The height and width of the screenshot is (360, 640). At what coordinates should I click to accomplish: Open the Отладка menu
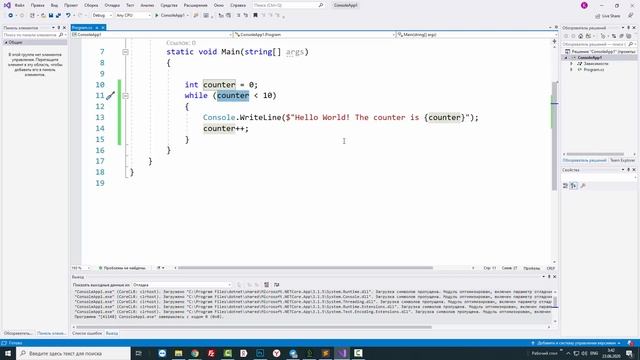point(112,5)
